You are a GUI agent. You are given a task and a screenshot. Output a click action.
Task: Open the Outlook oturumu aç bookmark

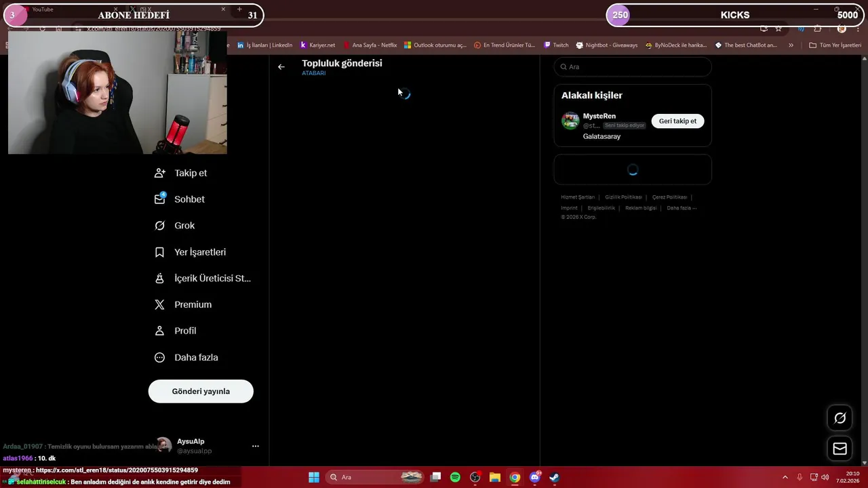coord(435,45)
